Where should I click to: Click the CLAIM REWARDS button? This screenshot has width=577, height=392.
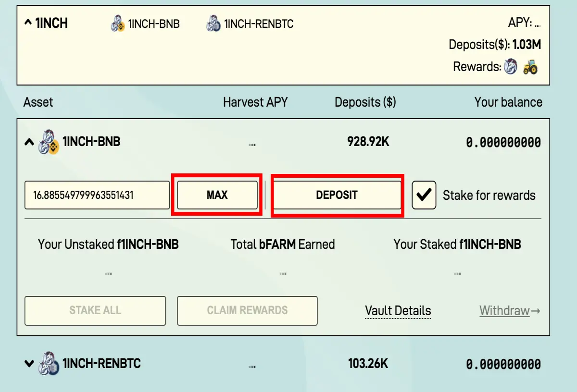click(x=247, y=310)
